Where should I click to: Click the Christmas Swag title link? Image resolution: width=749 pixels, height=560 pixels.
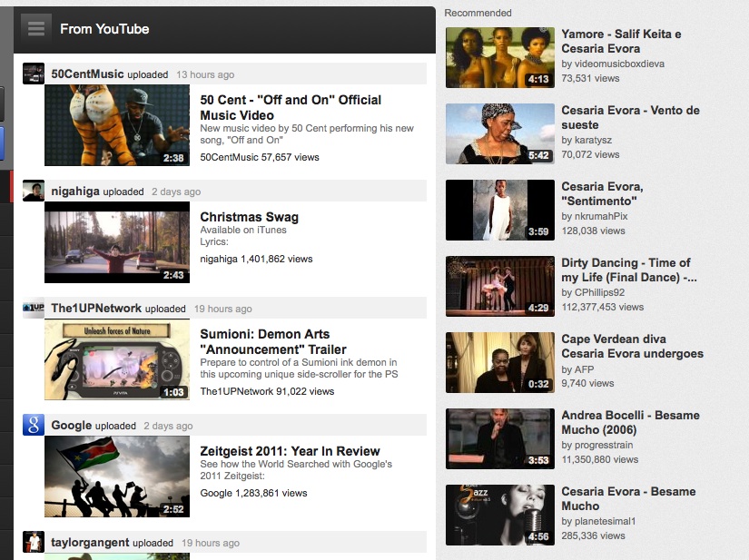249,217
